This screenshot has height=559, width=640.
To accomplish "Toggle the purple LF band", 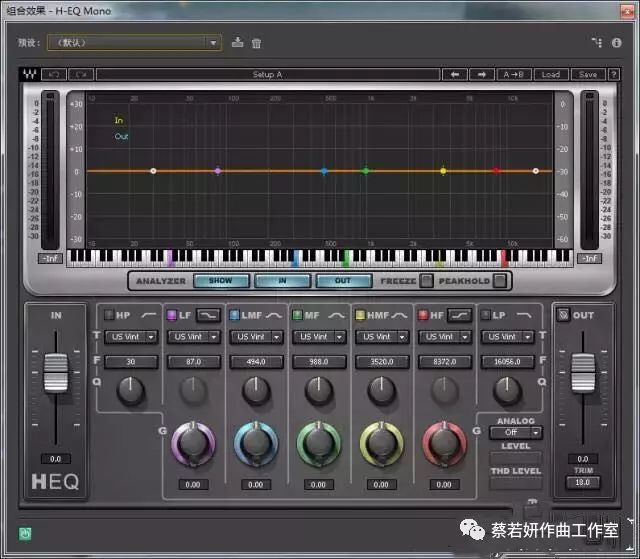I will (x=171, y=315).
